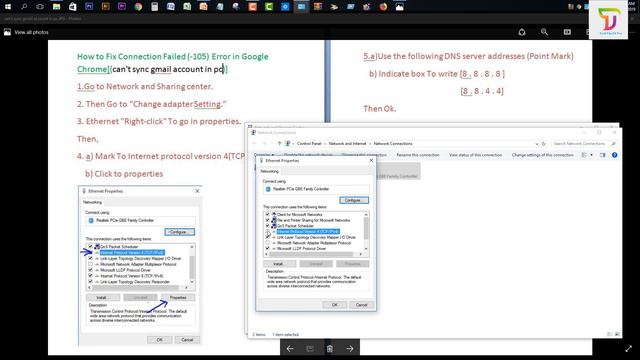The image size is (640, 360).
Task: Open Firefox from the taskbar
Action: tap(383, 7)
